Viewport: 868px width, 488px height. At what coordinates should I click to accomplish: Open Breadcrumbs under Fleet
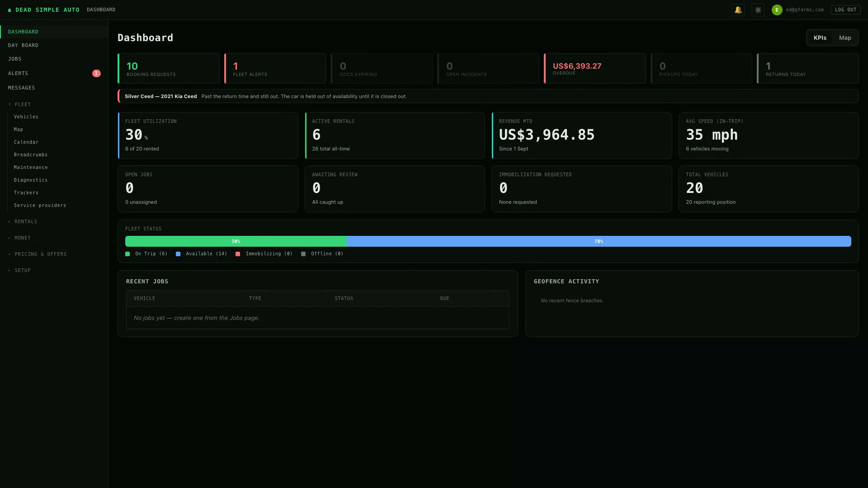point(31,155)
